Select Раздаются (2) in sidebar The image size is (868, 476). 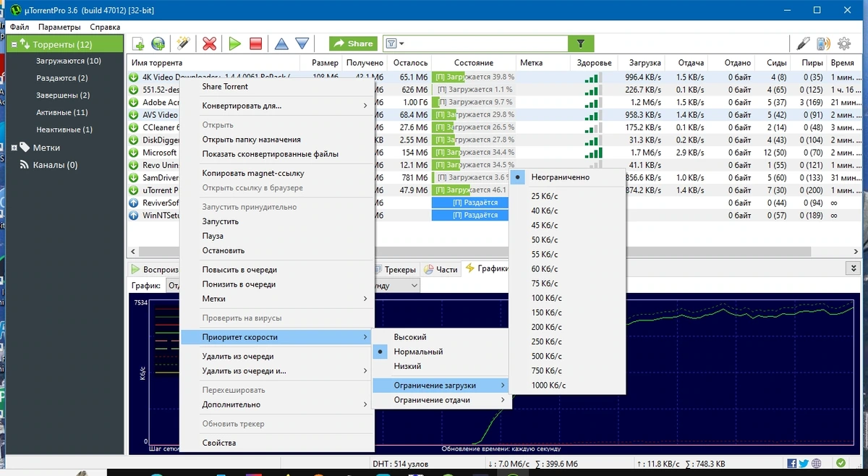coord(61,78)
